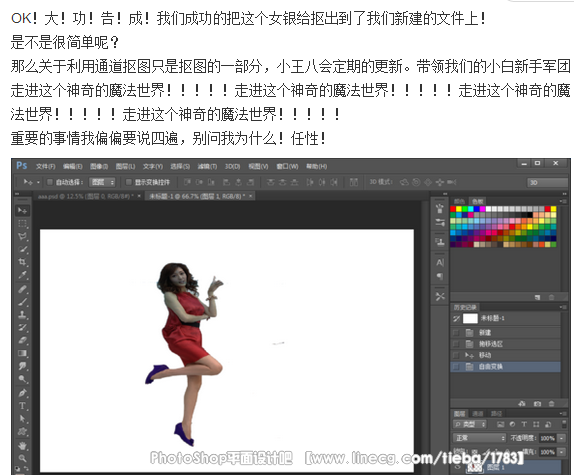This screenshot has width=574, height=475.
Task: Switch to the 通道 (Channels) panel tab
Action: coord(477,414)
